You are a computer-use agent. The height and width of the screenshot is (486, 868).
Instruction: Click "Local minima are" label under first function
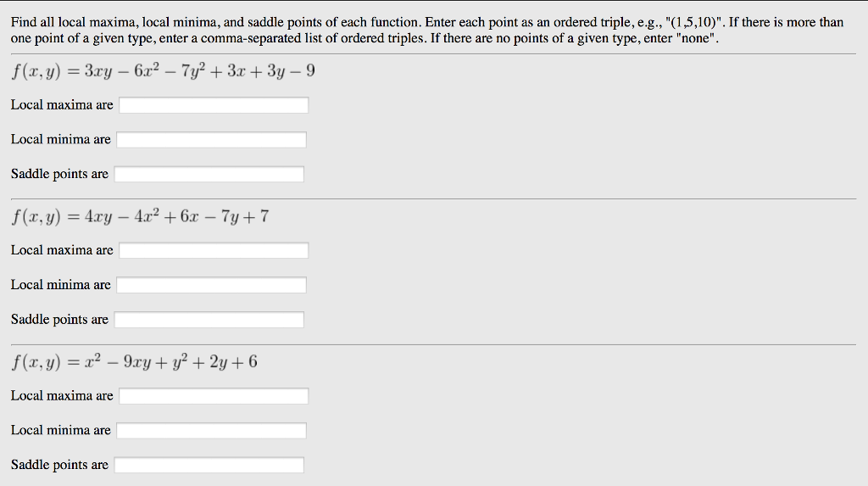click(60, 140)
